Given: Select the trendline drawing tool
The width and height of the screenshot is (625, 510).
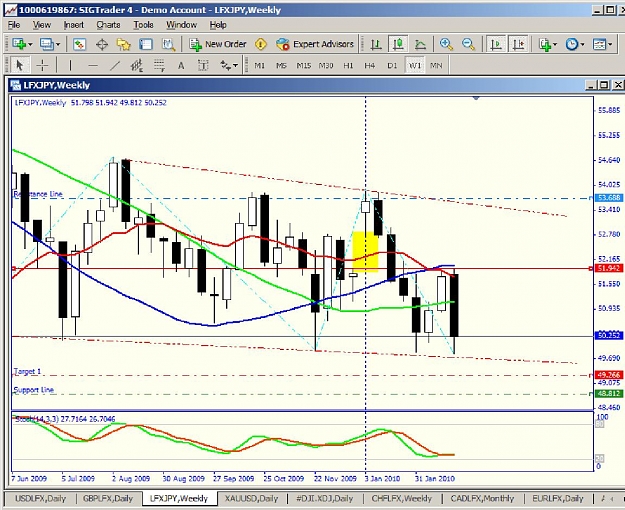Looking at the screenshot, I should tap(115, 65).
